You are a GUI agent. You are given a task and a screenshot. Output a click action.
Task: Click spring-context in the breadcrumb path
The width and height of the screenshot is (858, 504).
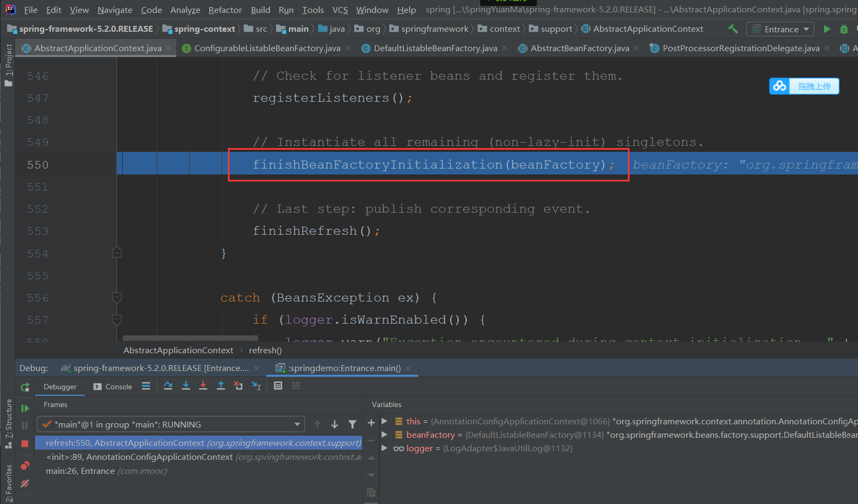[x=199, y=29]
